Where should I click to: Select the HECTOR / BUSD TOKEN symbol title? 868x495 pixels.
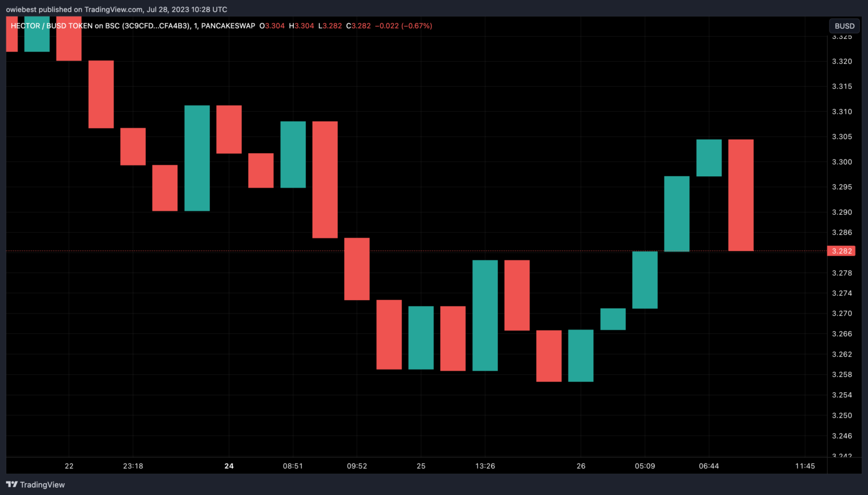51,26
